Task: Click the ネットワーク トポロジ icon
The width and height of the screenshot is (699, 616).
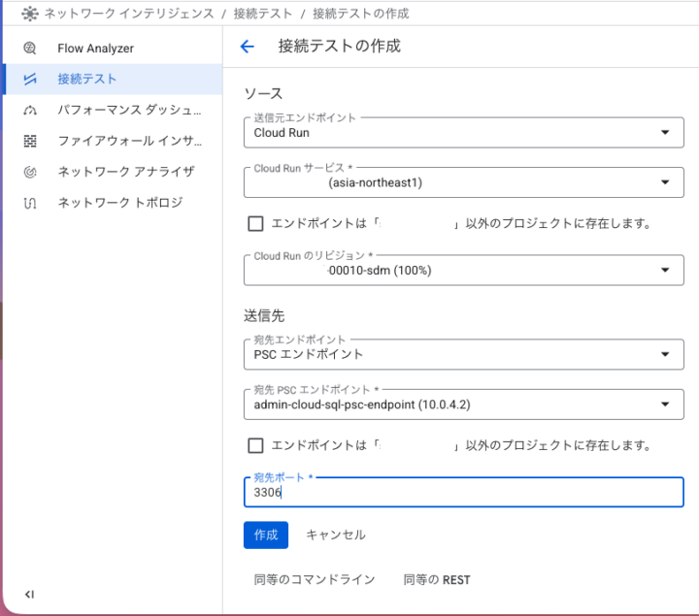Action: click(30, 203)
